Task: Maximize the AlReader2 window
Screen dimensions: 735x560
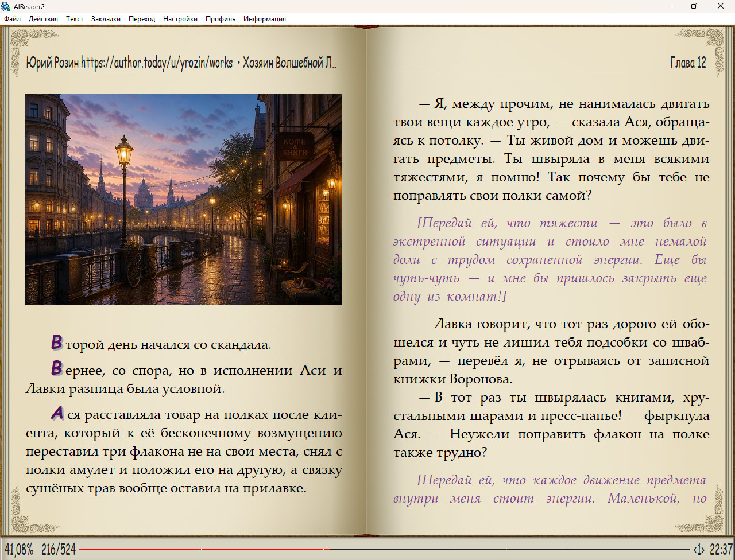Action: tap(694, 6)
